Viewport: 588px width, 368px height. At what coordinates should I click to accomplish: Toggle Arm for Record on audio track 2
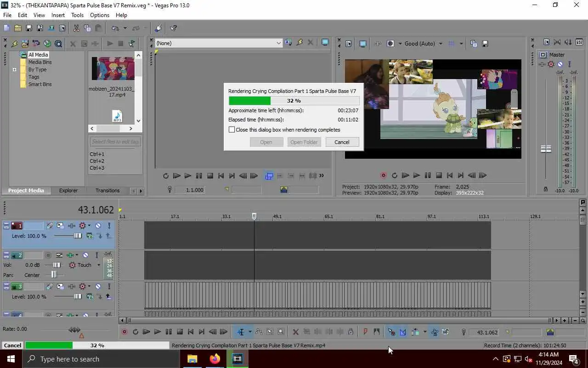coord(48,255)
